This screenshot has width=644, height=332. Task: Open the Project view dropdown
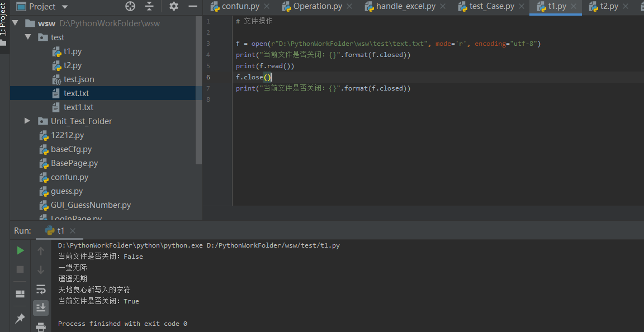click(42, 7)
